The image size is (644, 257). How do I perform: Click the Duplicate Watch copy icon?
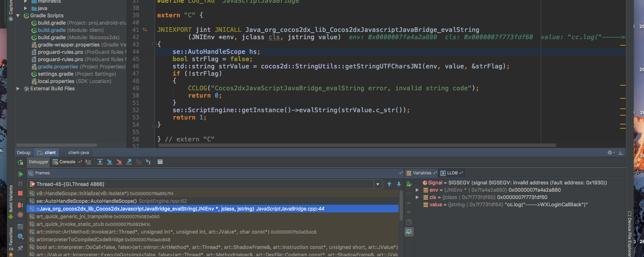409,222
